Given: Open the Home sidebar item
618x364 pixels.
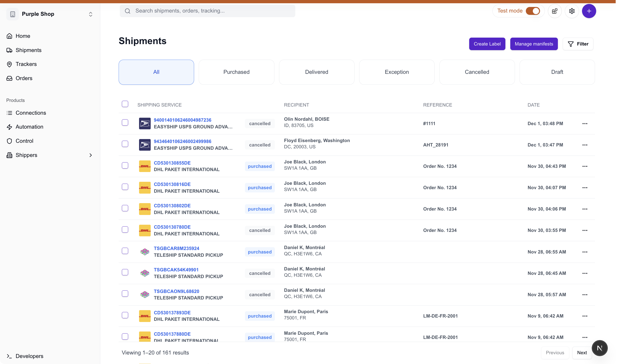Looking at the screenshot, I should (x=18, y=36).
